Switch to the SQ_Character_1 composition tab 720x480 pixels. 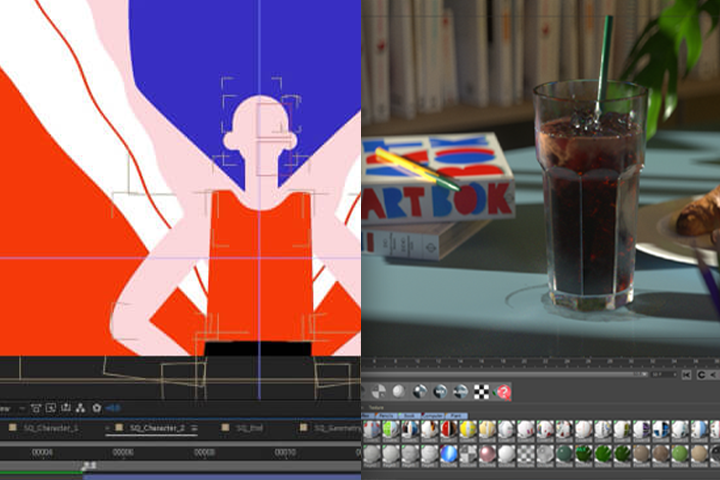pos(51,428)
